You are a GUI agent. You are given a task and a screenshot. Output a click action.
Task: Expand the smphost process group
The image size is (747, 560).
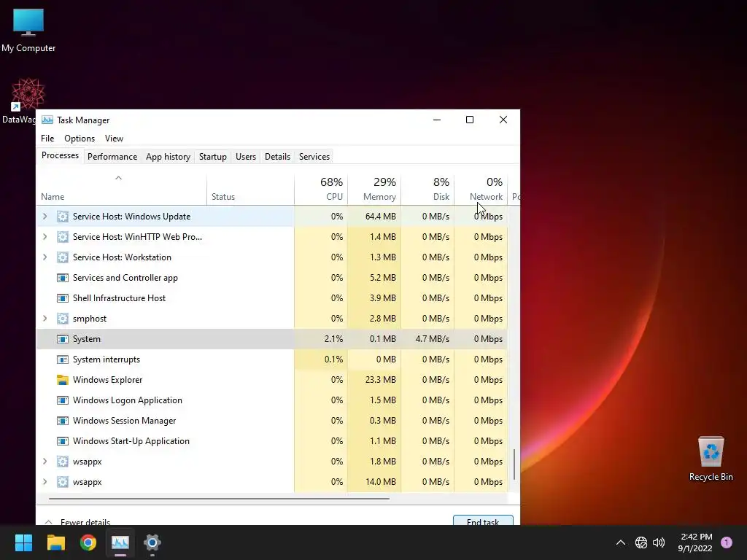coord(44,319)
